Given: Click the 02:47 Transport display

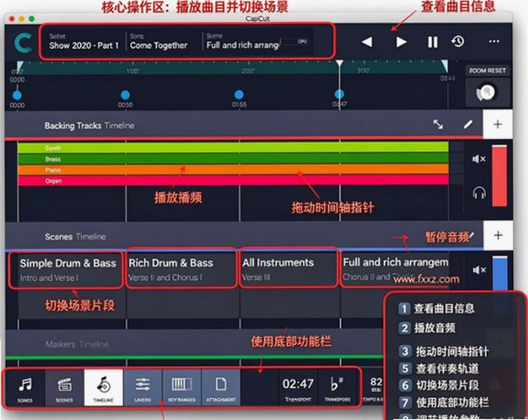Looking at the screenshot, I should tap(298, 388).
